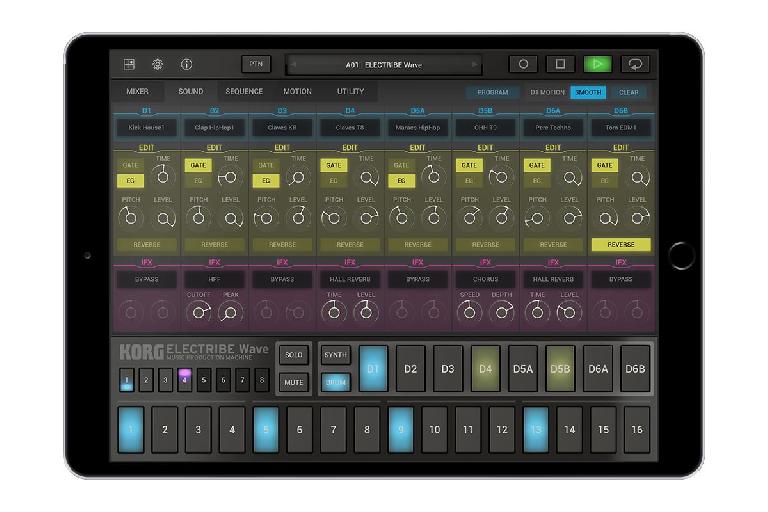Select the D1 drum part pad
This screenshot has width=768, height=512.
coord(373,369)
